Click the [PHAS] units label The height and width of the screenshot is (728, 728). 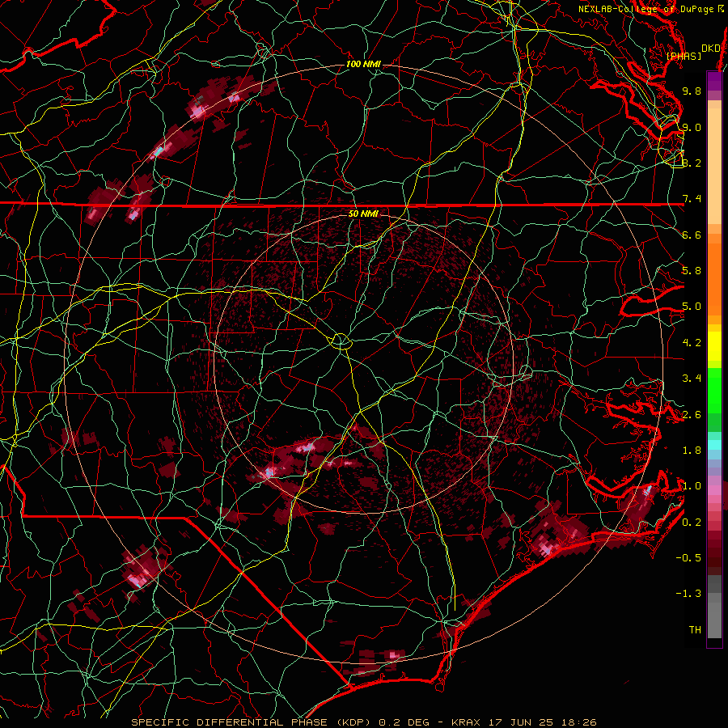point(684,56)
